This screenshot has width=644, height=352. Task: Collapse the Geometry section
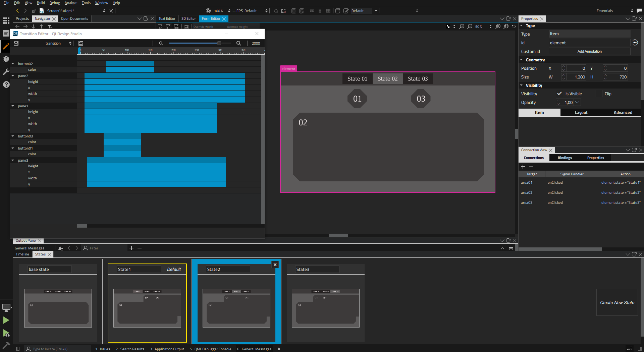522,60
